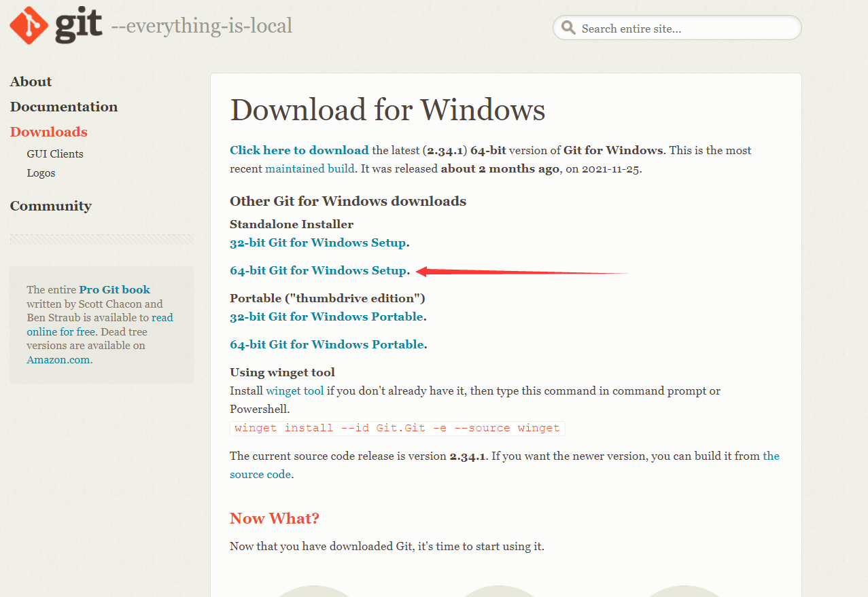Viewport: 868px width, 597px height.
Task: Click the Now What? heading
Action: pos(275,518)
